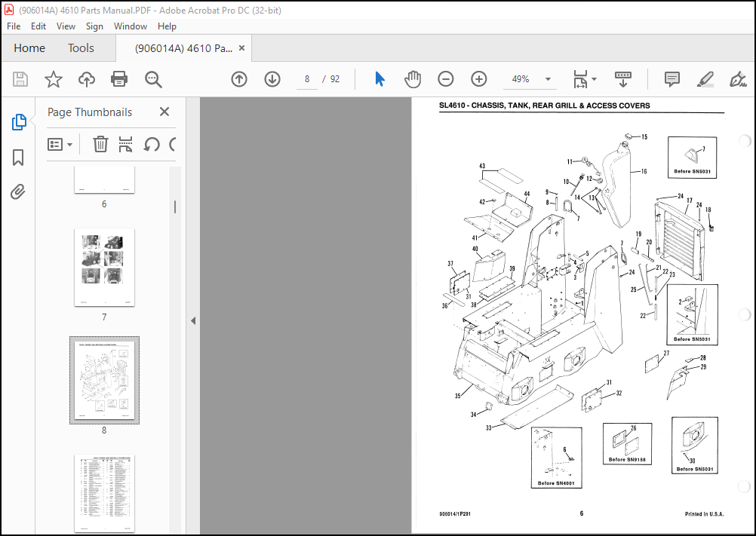
Task: Select the 4610 Parts Manual document tab
Action: pos(183,48)
